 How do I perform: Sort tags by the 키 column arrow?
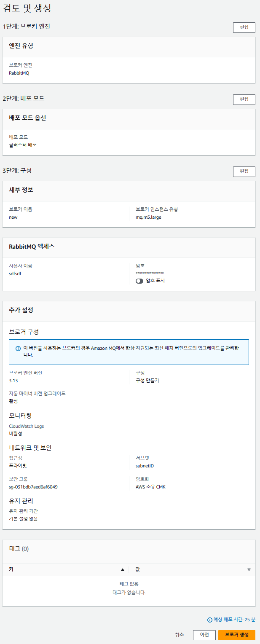[x=123, y=569]
